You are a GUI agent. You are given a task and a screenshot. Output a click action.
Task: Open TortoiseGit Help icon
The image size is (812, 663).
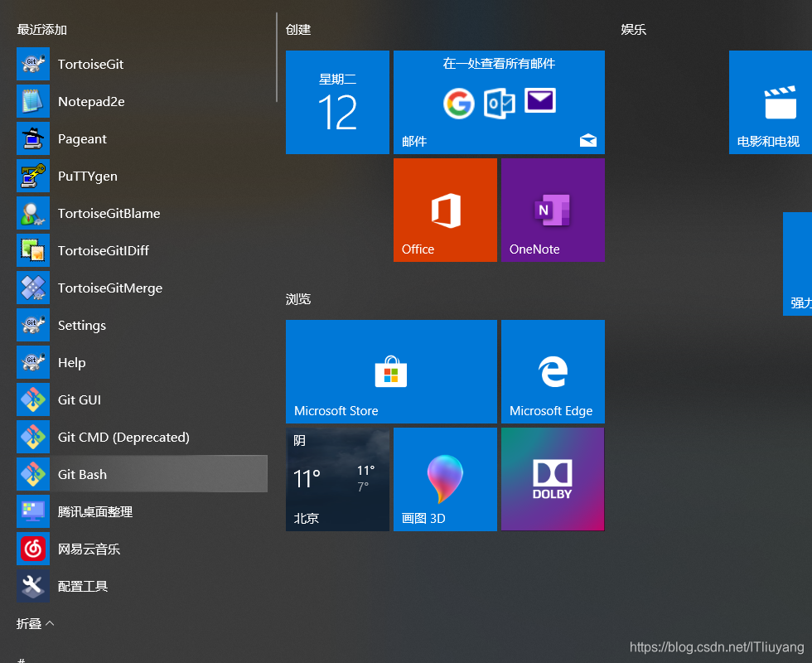(x=33, y=363)
